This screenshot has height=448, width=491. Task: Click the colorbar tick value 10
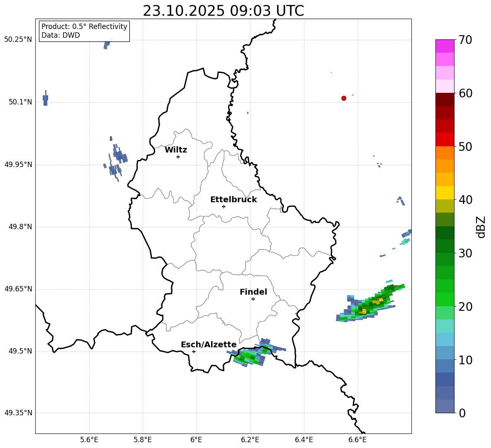(x=465, y=360)
